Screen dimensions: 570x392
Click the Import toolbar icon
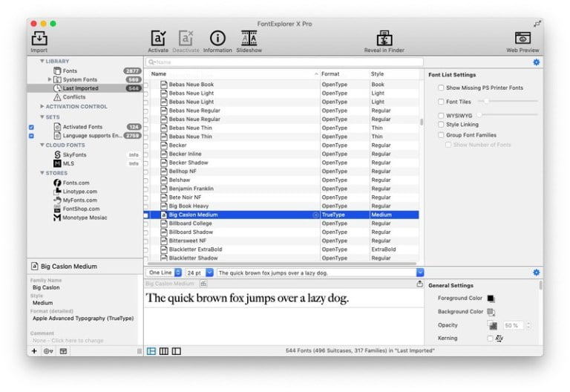click(39, 38)
